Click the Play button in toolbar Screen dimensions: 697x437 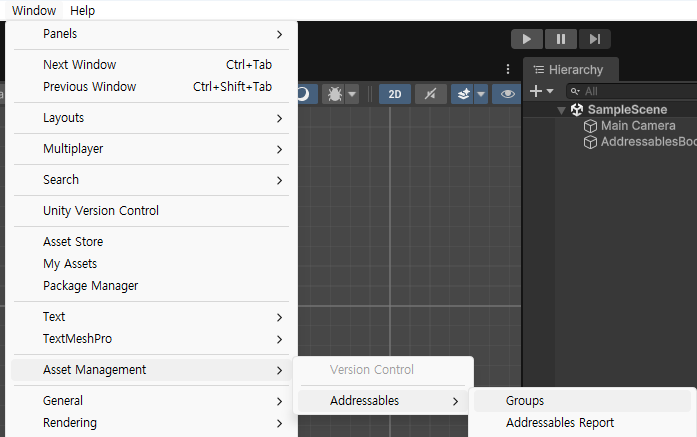point(527,39)
